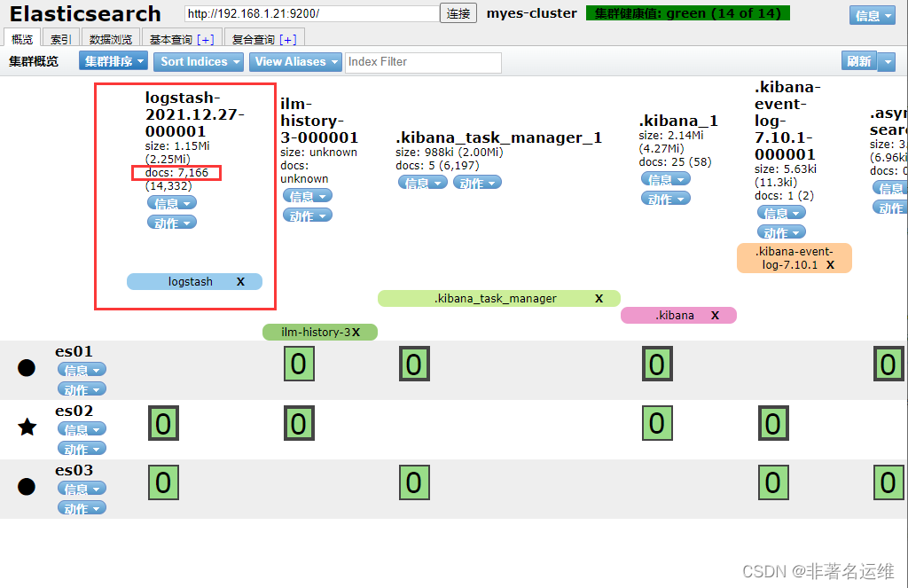This screenshot has width=908, height=588.
Task: Open 动作 dropdown for logstash index
Action: click(172, 223)
